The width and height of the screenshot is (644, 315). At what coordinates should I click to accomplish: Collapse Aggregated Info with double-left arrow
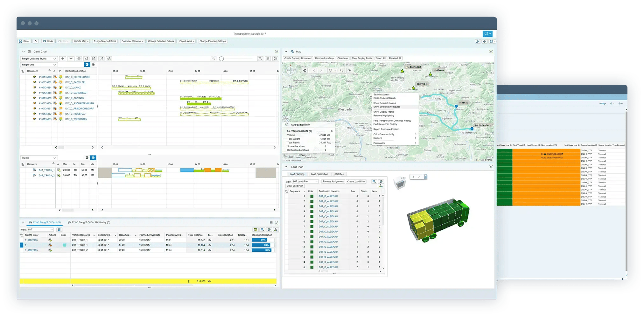(286, 124)
